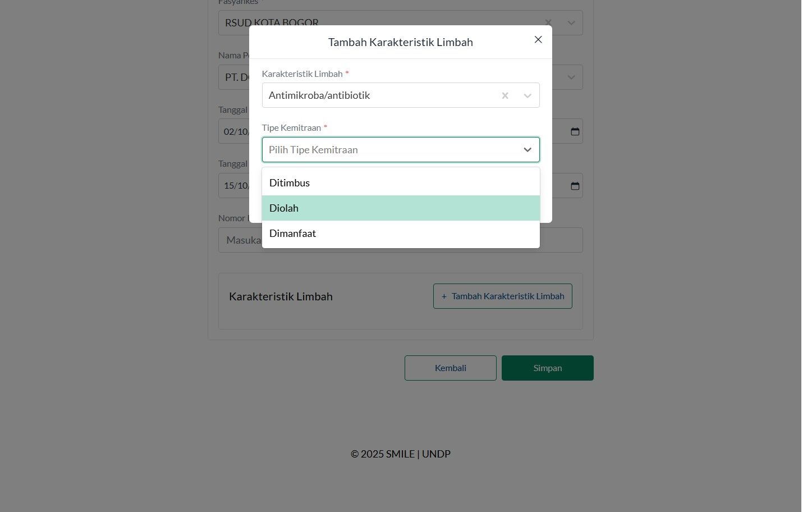Screen dimensions: 812x512
Task: Select the Ditimbus option
Action: pyautogui.click(x=401, y=183)
